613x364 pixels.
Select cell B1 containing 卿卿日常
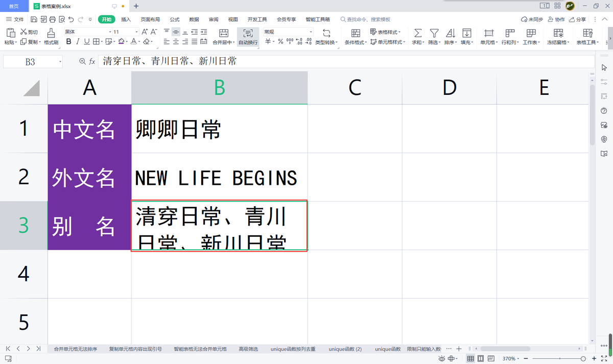tap(220, 129)
